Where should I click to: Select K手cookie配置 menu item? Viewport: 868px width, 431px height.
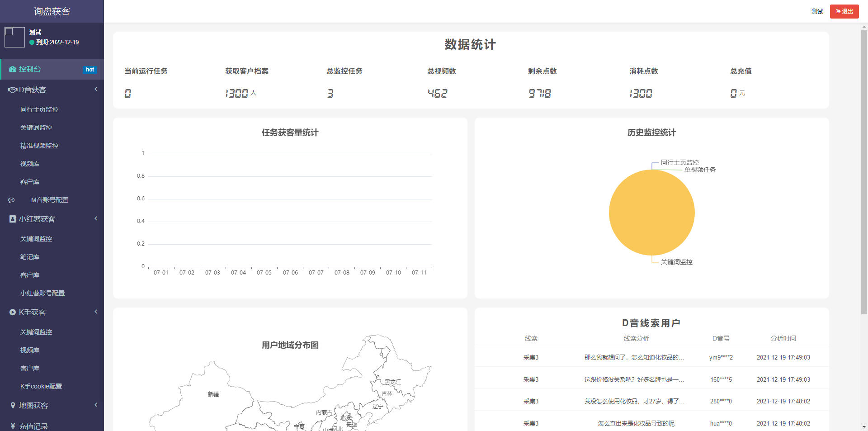(x=41, y=386)
